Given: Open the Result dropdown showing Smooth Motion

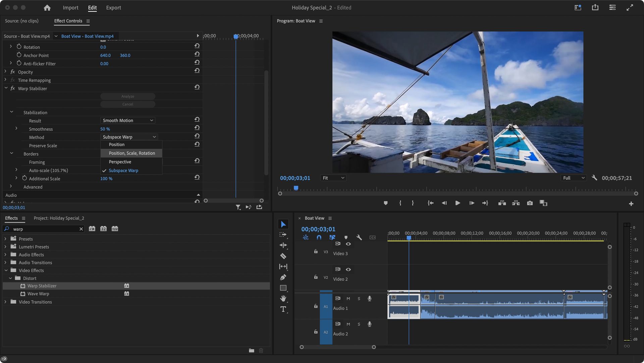Looking at the screenshot, I should pyautogui.click(x=127, y=120).
